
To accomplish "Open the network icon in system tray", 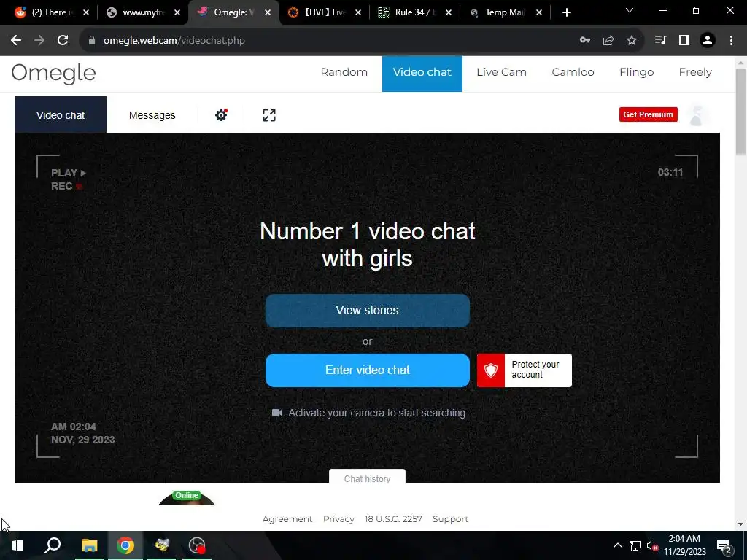I will pos(635,545).
